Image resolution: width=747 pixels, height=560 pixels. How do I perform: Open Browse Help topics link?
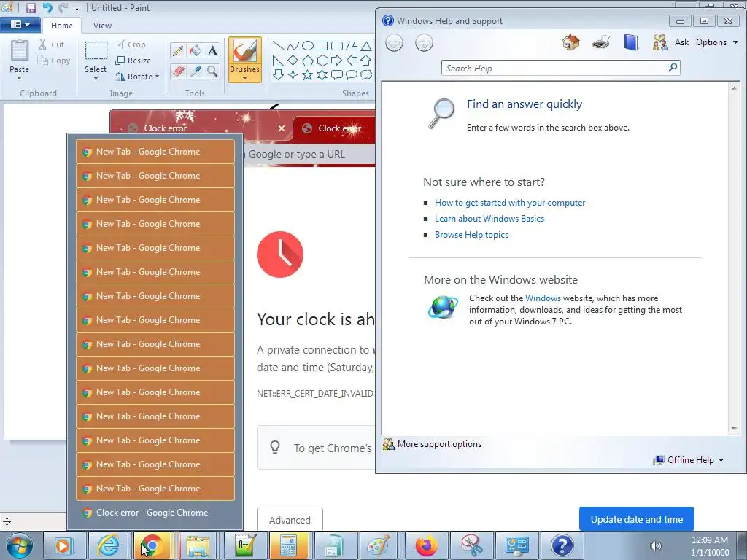[471, 235]
